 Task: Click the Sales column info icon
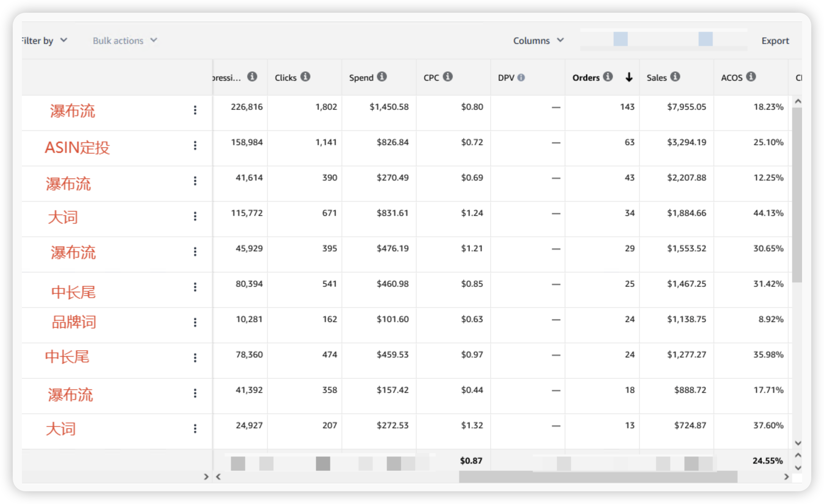[x=675, y=76]
